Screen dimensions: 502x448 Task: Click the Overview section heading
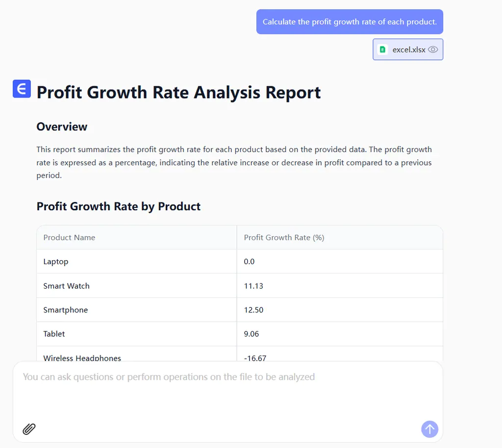click(x=62, y=126)
